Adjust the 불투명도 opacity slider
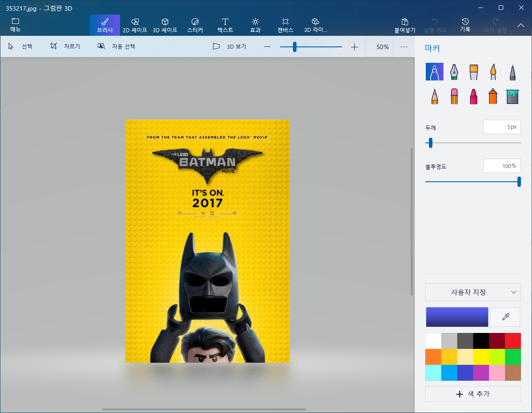The height and width of the screenshot is (413, 532). pos(473,181)
